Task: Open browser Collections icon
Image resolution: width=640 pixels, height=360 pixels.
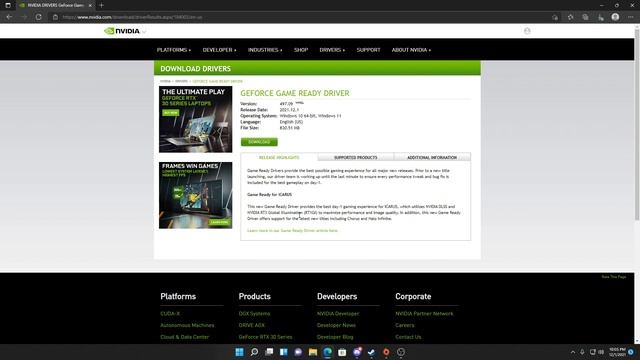Action: [x=585, y=17]
